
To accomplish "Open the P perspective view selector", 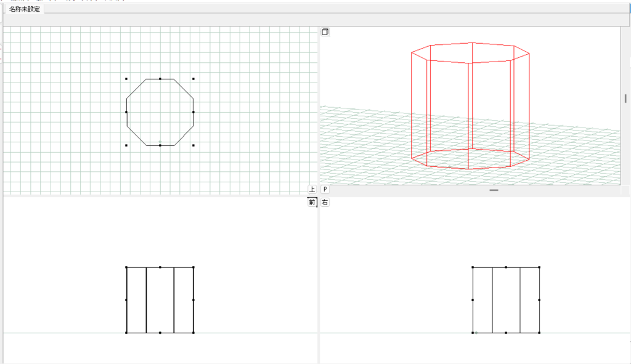I will coord(325,189).
